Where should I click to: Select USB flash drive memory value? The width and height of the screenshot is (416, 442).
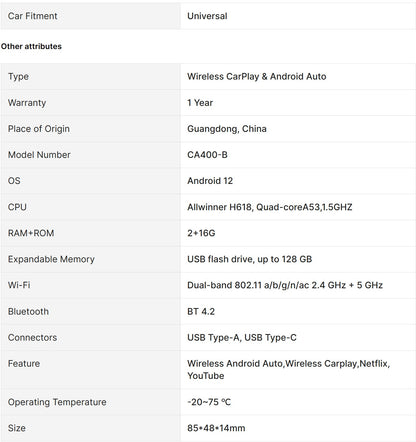(249, 259)
